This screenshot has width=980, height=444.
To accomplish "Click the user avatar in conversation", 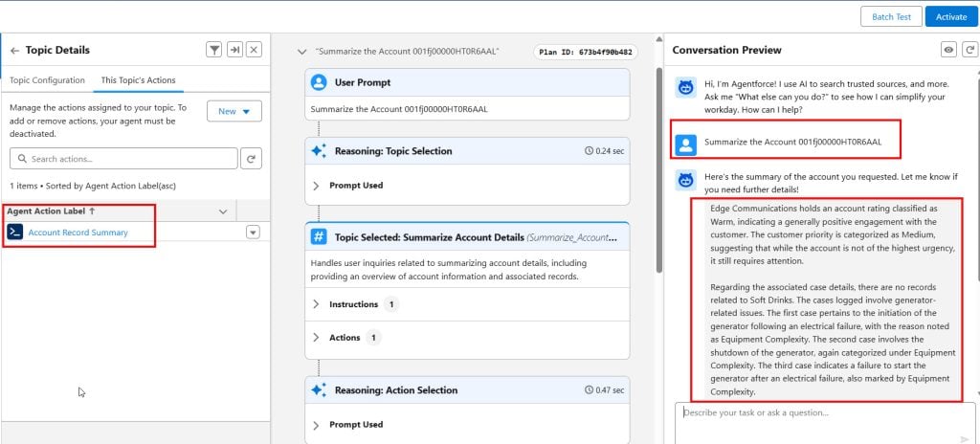I will coord(686,145).
